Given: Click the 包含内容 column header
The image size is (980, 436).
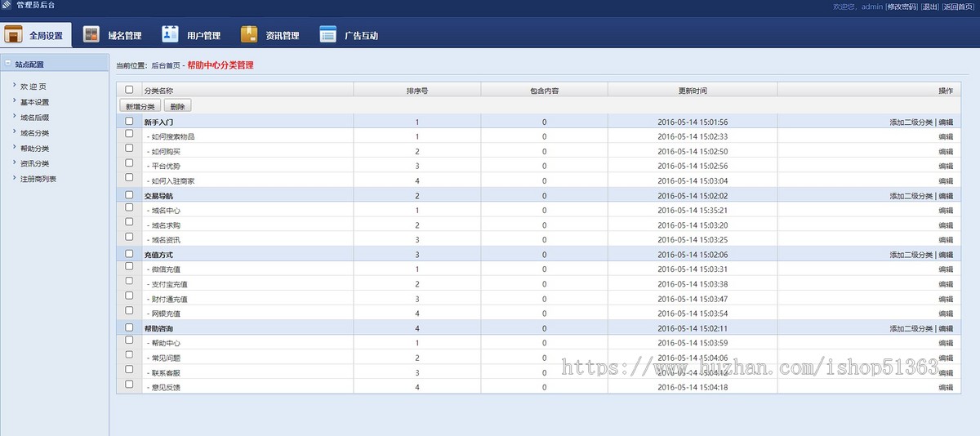Looking at the screenshot, I should [x=544, y=91].
